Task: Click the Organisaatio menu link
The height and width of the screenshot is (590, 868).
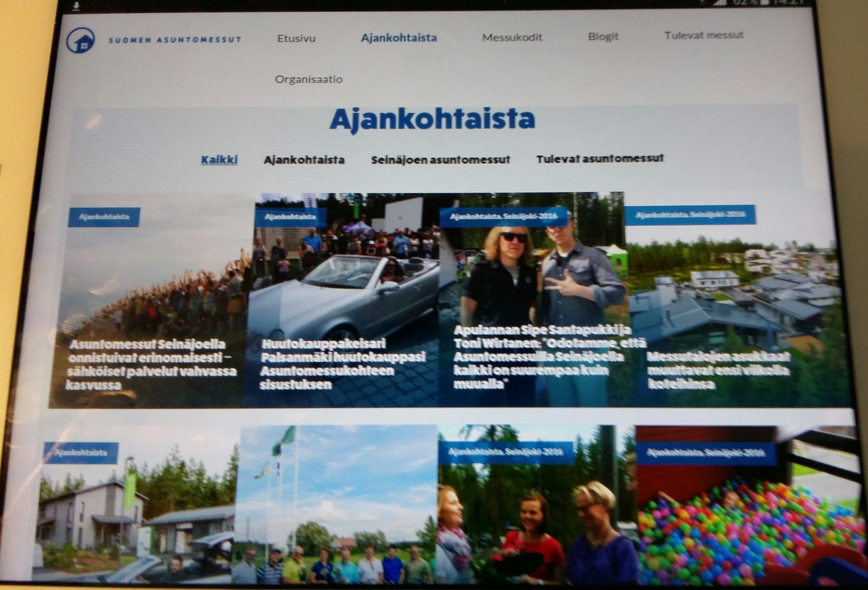Action: [309, 79]
